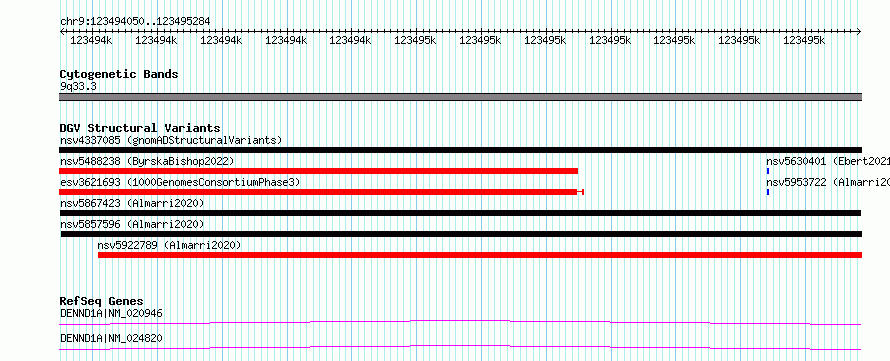Open gene DENND1A|NM_020946 label
The image size is (890, 361).
[111, 313]
